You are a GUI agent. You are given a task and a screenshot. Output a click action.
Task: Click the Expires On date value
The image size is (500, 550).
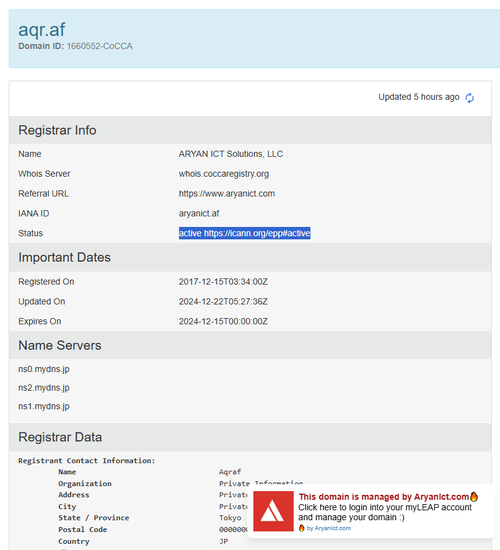[223, 322]
